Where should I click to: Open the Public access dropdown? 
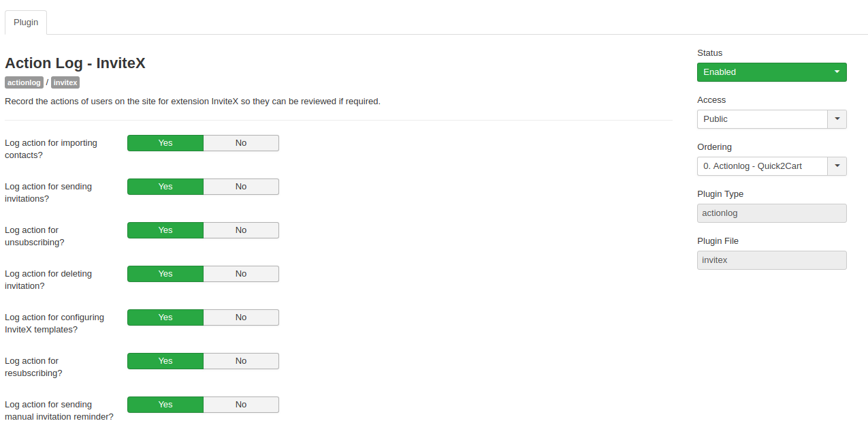762,119
